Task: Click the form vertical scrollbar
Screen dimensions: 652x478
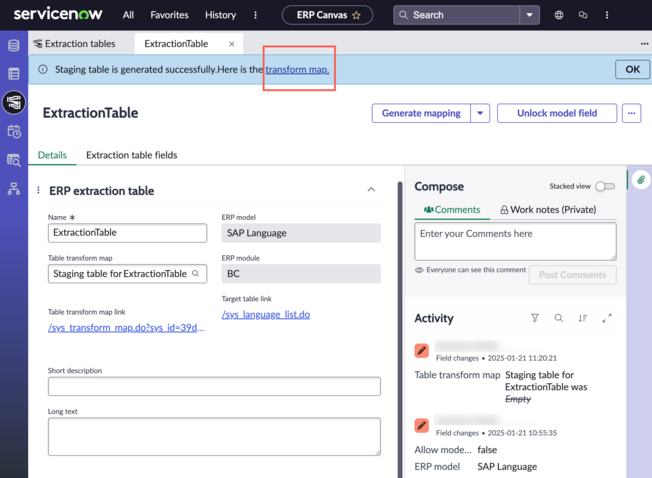Action: pos(400,330)
